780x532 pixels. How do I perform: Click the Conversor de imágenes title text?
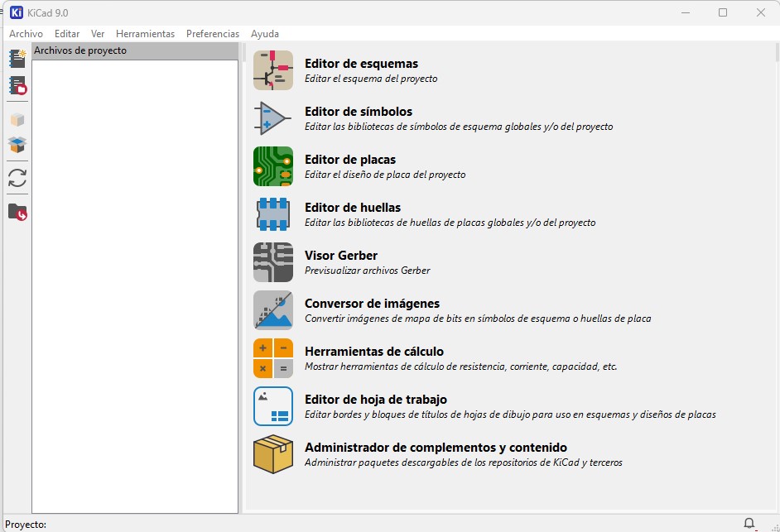pos(372,304)
